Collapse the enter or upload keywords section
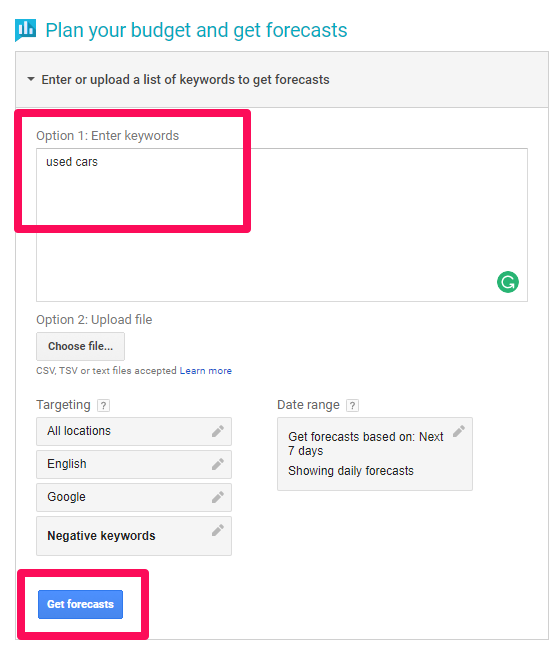This screenshot has height=648, width=556. click(x=31, y=79)
